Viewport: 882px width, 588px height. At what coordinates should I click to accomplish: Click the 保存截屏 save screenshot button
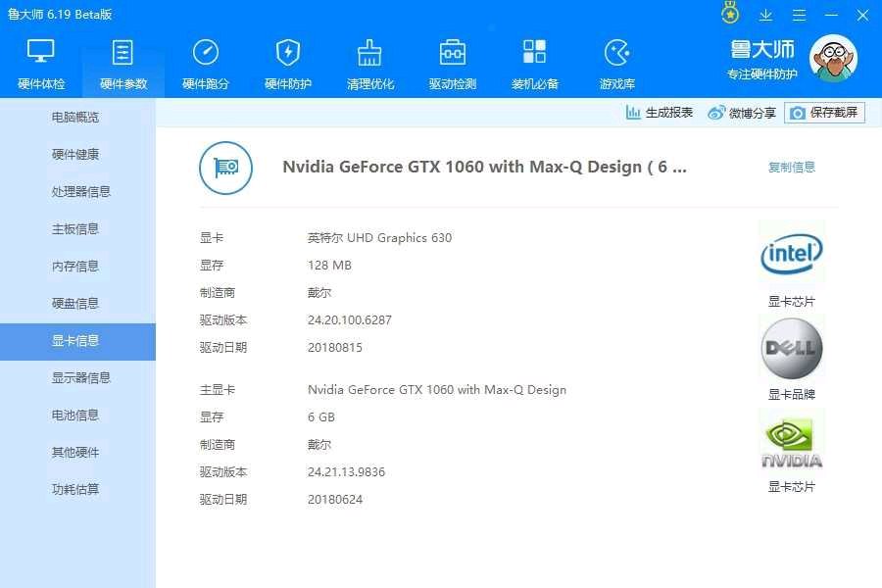click(824, 113)
